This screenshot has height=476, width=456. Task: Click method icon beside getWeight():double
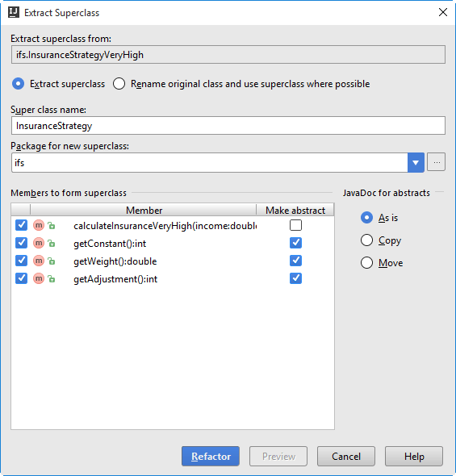point(39,261)
